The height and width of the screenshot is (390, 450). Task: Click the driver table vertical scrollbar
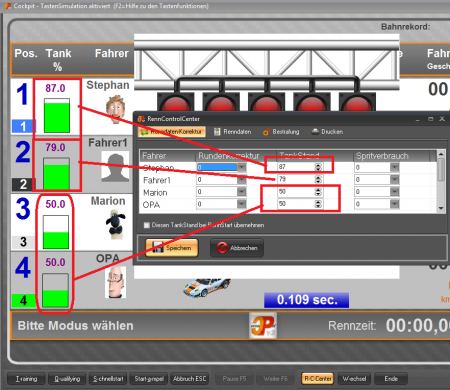441,181
